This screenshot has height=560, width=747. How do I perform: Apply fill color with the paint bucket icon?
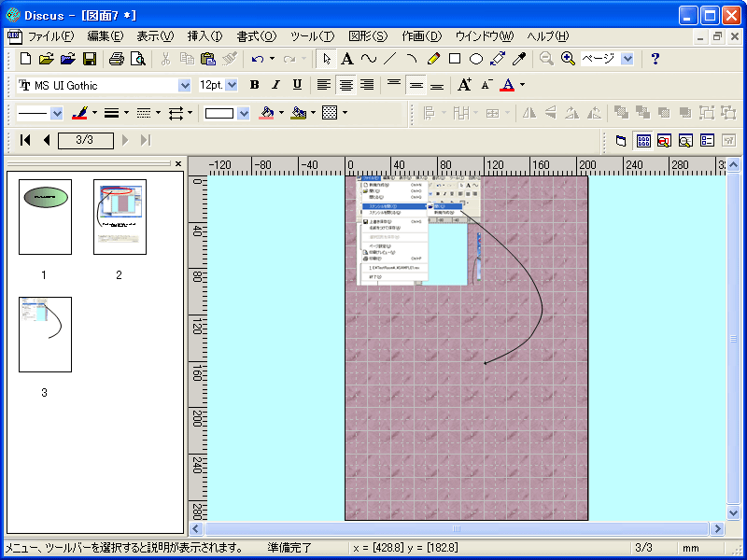point(266,113)
